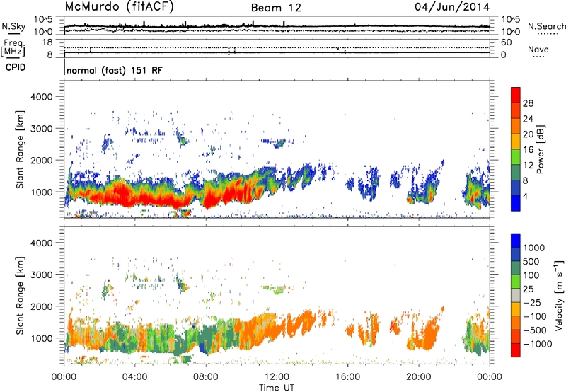
Task: Select the N.Sky legend label
Action: pos(13,26)
